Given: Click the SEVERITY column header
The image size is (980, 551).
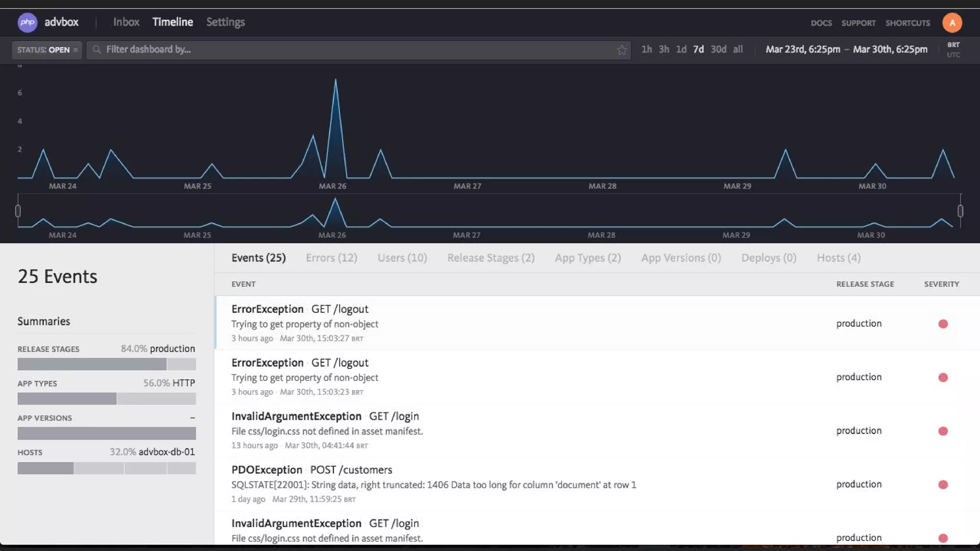Looking at the screenshot, I should [x=941, y=284].
